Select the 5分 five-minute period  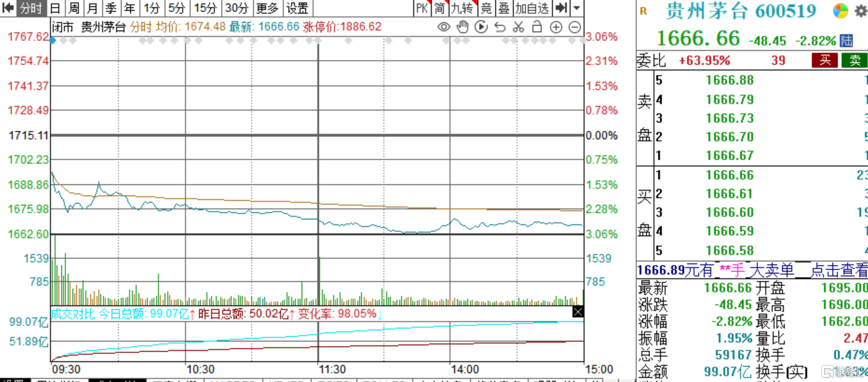click(x=177, y=8)
